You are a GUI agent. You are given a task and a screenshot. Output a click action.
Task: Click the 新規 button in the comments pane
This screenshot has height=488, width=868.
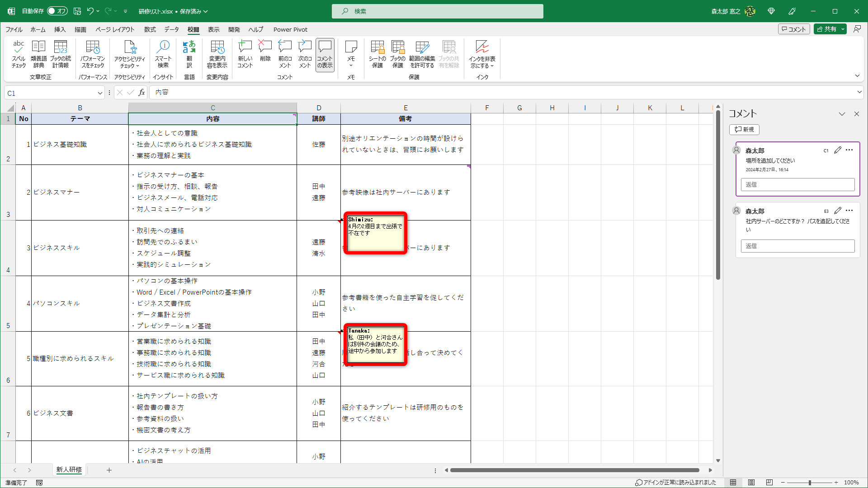coord(744,130)
